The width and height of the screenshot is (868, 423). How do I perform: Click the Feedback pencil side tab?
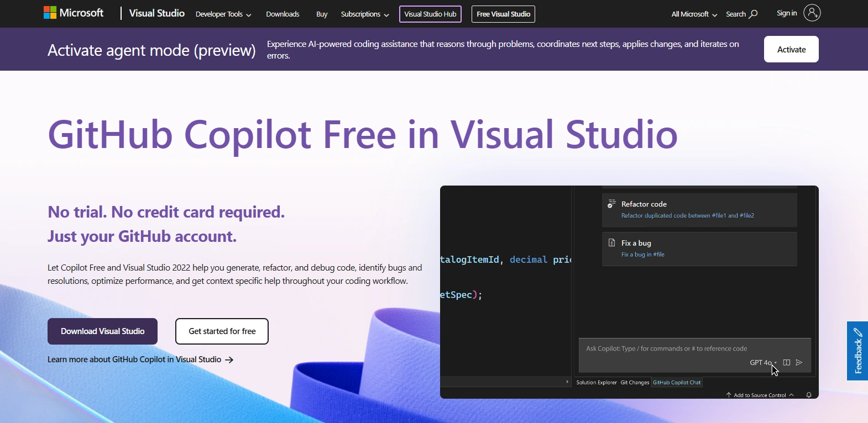pos(857,351)
